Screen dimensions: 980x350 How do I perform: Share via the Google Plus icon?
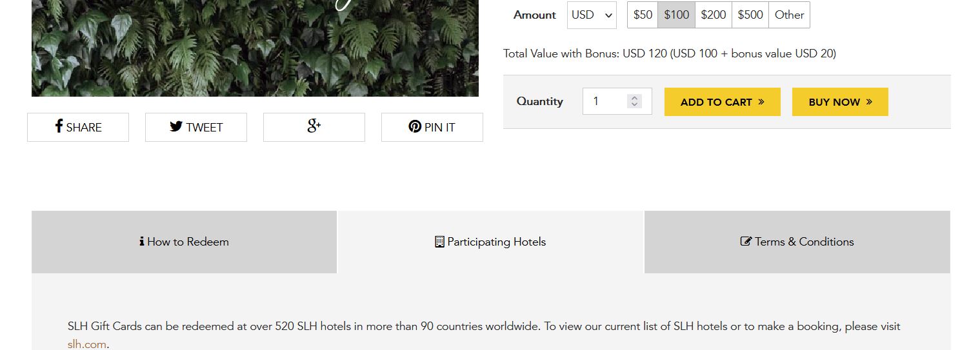click(314, 127)
